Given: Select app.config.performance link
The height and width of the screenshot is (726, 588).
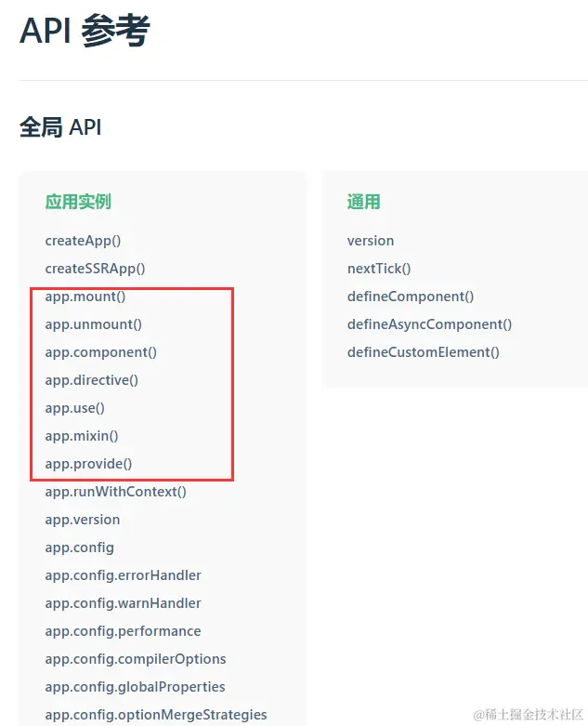Looking at the screenshot, I should pyautogui.click(x=123, y=631).
